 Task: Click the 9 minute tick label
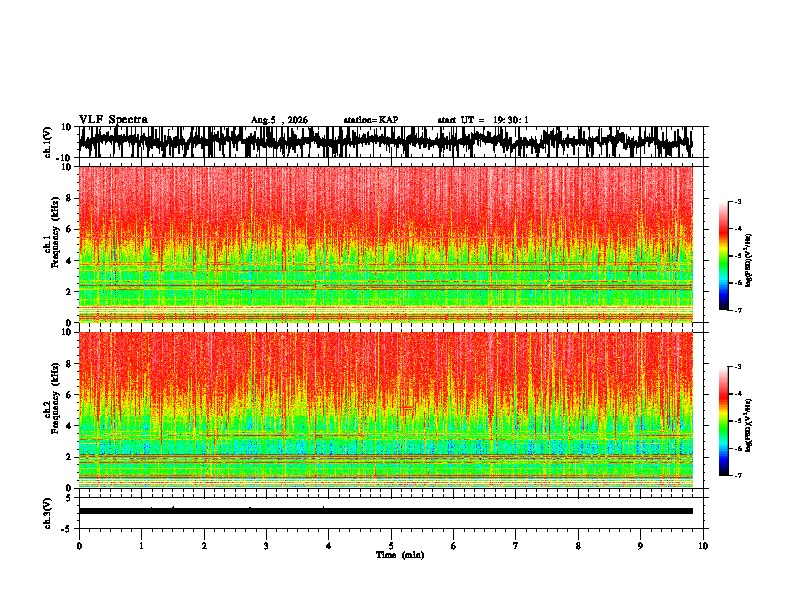tap(640, 546)
